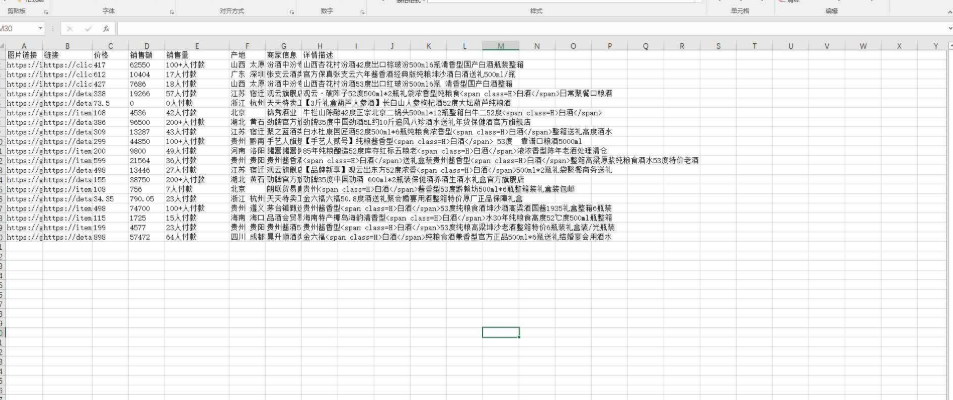Select origin cell 河南 洛阳

click(247, 151)
